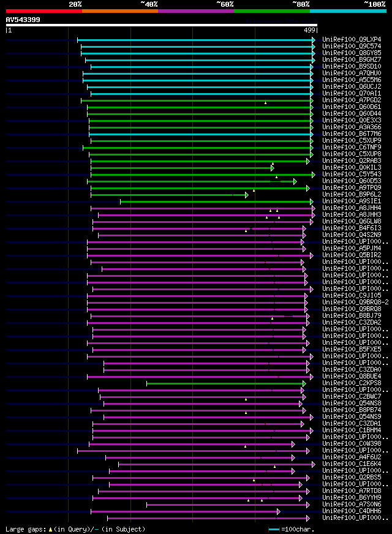Open the UniRef100_Q0E3X3 entry
Viewport: 392px width, 534px height.
click(352, 120)
